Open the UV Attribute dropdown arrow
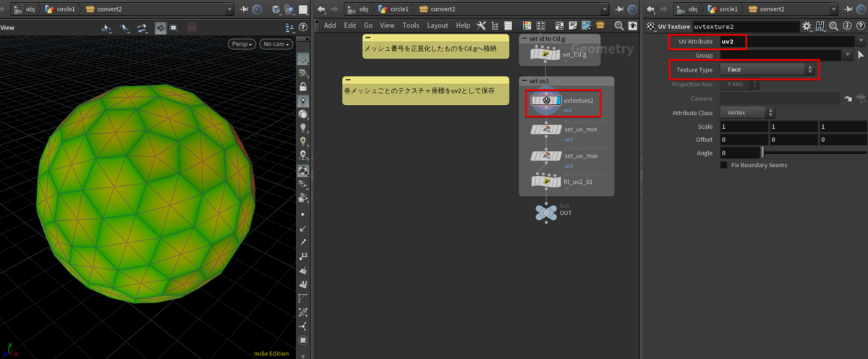The width and height of the screenshot is (868, 359). click(861, 41)
